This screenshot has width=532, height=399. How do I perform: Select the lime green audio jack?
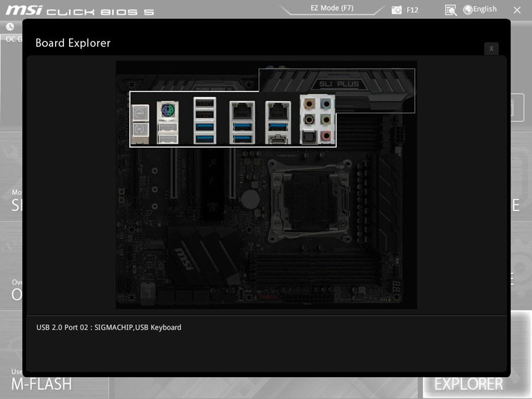tap(326, 120)
